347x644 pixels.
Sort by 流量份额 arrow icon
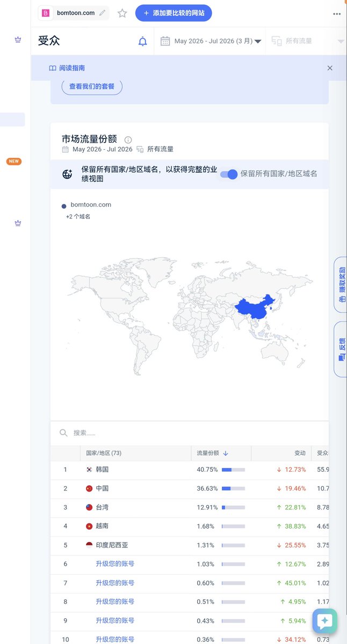(x=226, y=453)
